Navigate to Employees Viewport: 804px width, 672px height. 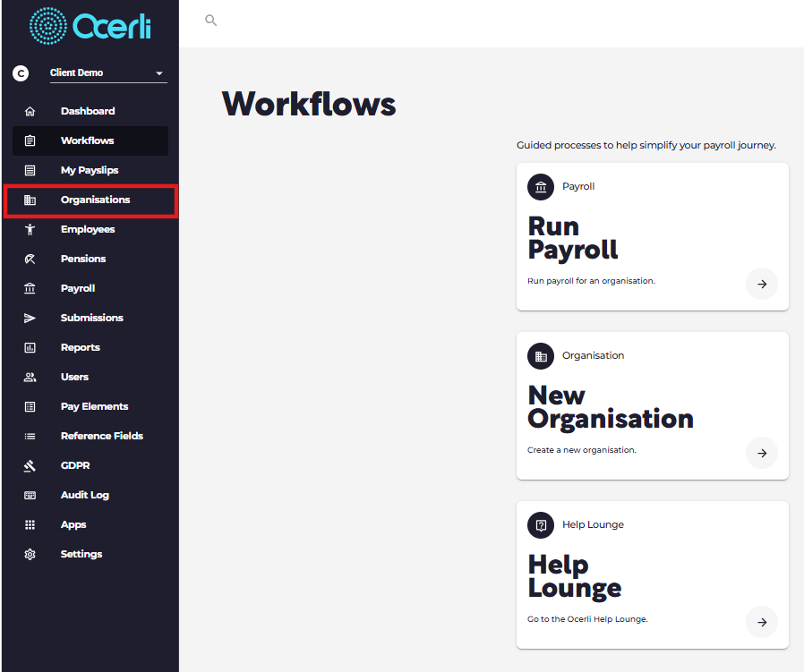click(90, 229)
